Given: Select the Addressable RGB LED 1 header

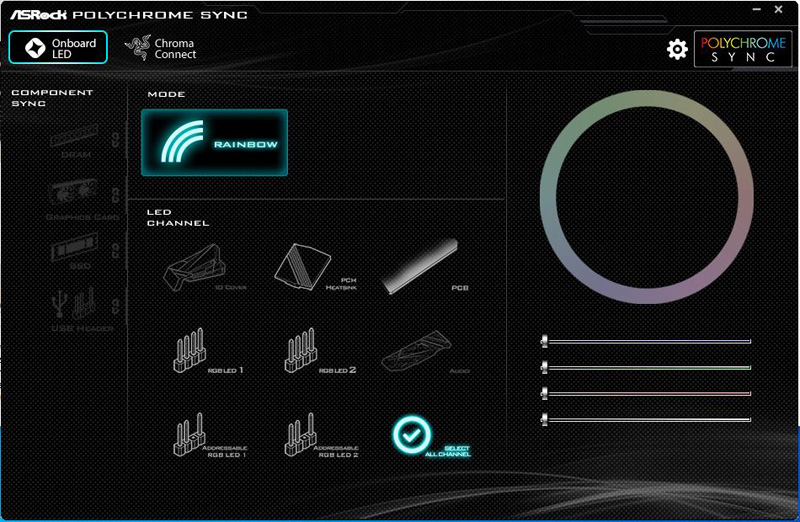Looking at the screenshot, I should point(209,435).
